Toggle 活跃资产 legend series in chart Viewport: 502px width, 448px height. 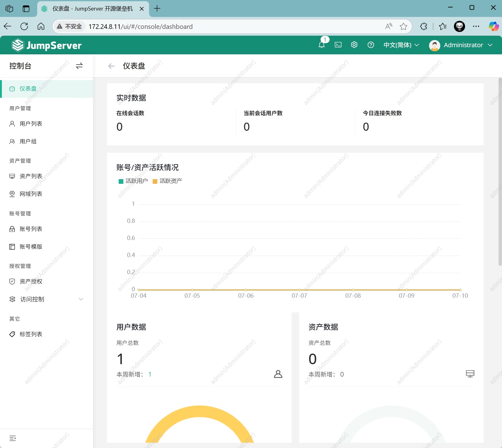168,181
